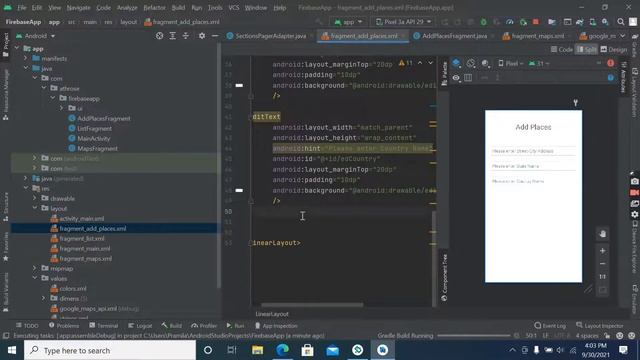Open Microsoft Edge in taskbar

[x=282, y=350]
